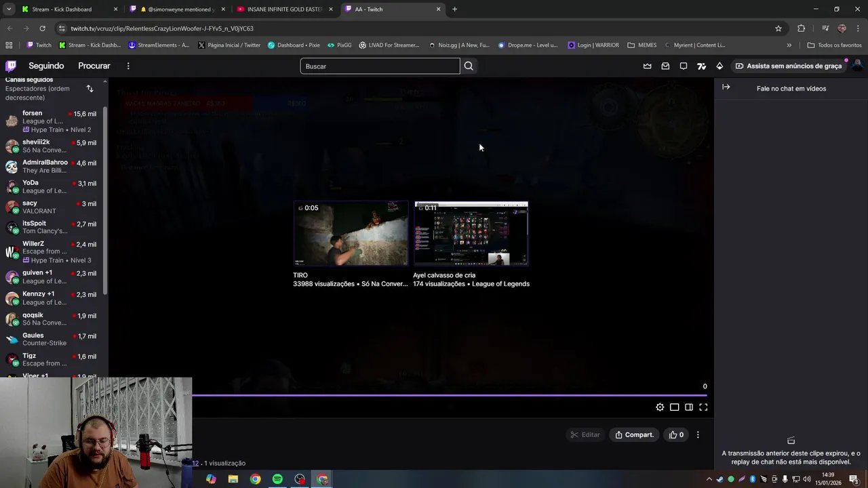Open WillerZ channel in sidebar
Image resolution: width=868 pixels, height=488 pixels.
tap(54, 251)
